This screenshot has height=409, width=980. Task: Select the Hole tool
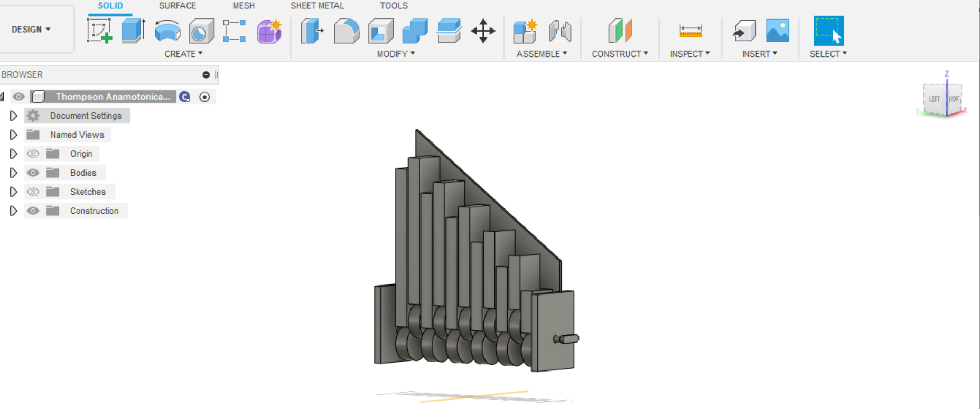201,31
